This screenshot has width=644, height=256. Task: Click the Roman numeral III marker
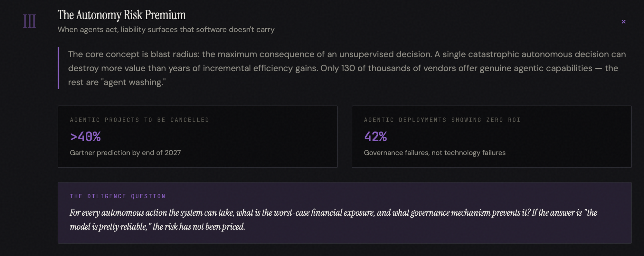29,22
